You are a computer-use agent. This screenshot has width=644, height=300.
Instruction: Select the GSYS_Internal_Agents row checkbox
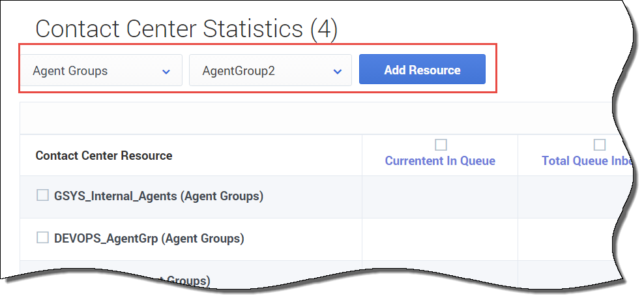click(43, 195)
